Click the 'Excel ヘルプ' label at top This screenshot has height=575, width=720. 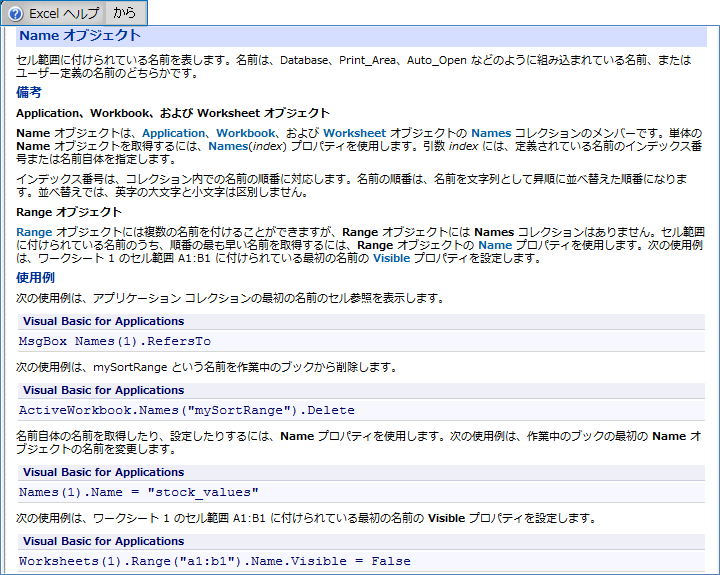(x=64, y=13)
